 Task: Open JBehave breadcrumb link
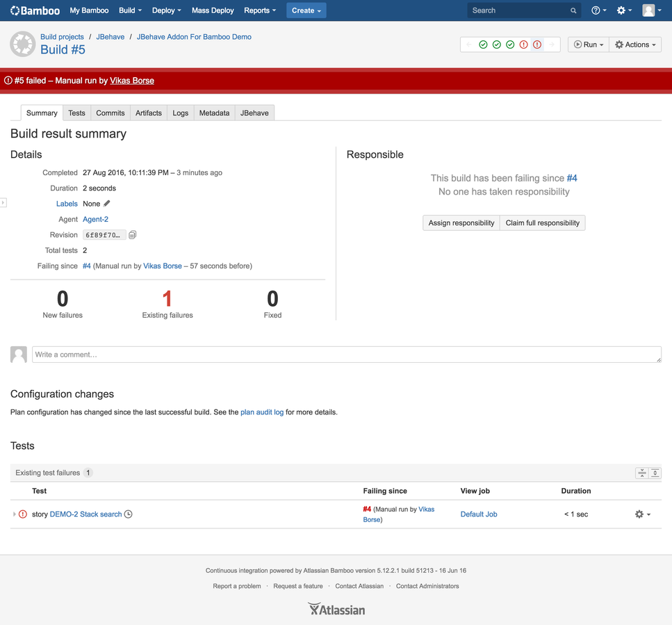110,37
